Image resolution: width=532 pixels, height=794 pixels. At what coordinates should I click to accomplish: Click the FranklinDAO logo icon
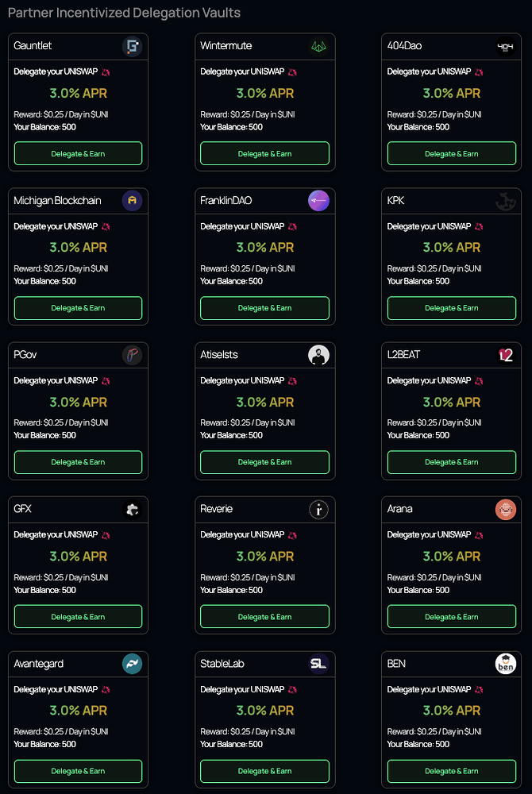[x=318, y=201]
